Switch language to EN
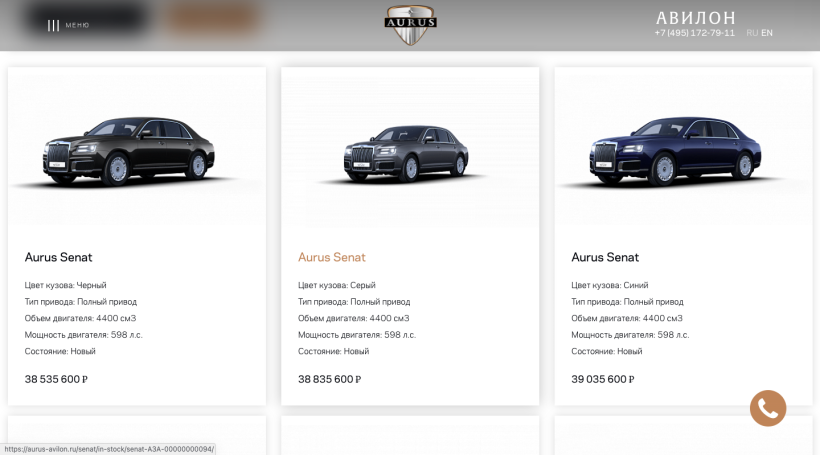 click(x=767, y=33)
